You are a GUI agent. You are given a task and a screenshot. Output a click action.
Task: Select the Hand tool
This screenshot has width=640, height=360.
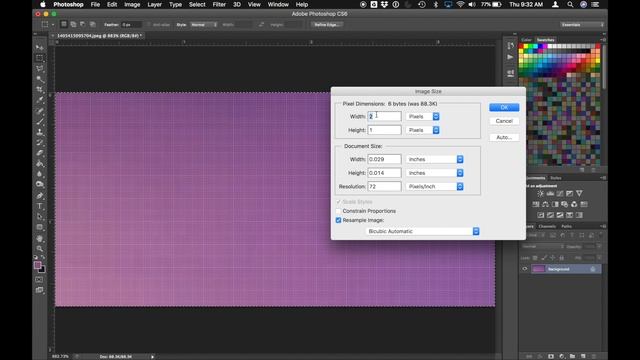(x=40, y=238)
